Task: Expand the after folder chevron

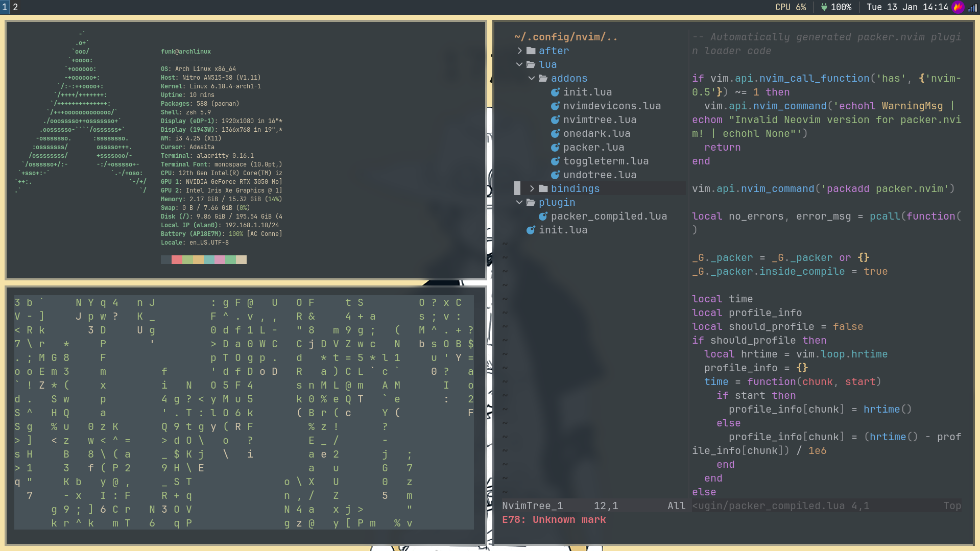Action: point(519,51)
